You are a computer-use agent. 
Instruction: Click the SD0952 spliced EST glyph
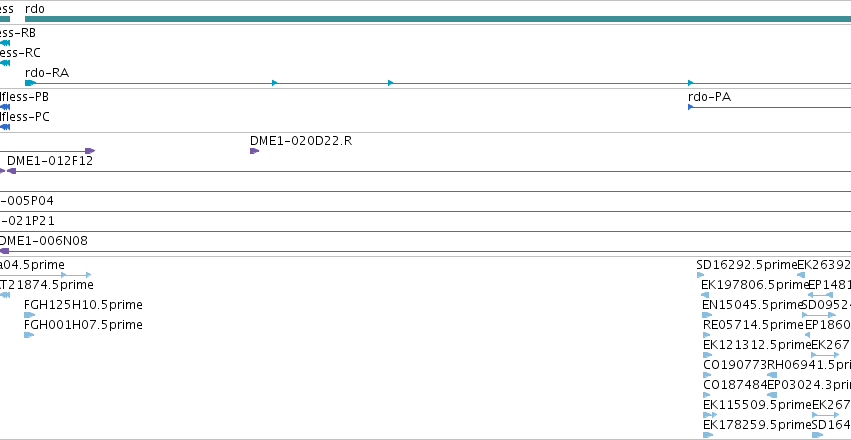[x=819, y=315]
